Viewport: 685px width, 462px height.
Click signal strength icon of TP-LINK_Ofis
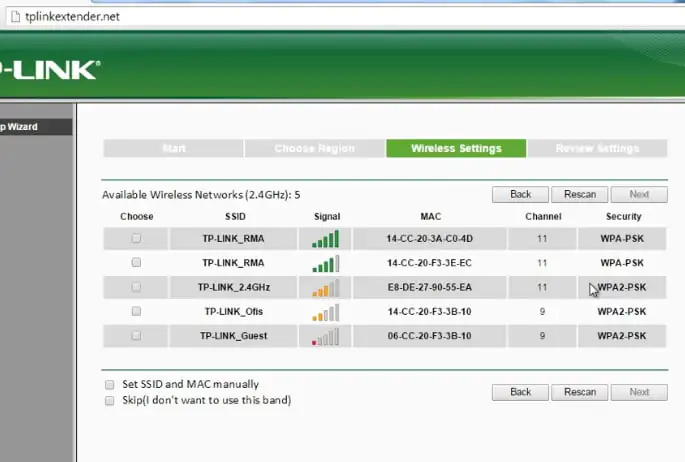click(325, 312)
